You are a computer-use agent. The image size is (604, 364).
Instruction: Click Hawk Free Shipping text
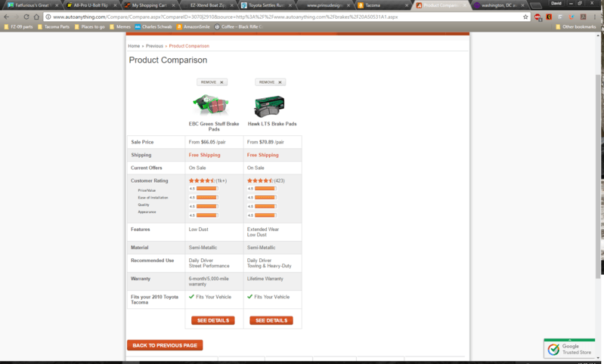pyautogui.click(x=263, y=155)
